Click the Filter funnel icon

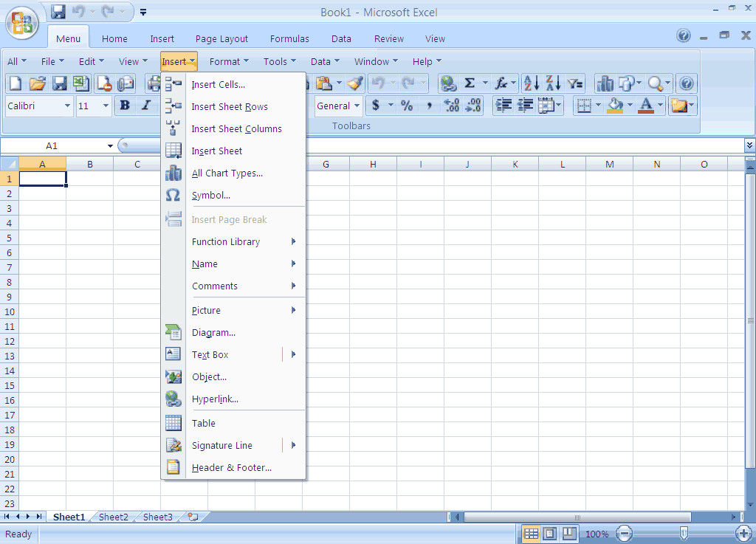click(x=575, y=83)
